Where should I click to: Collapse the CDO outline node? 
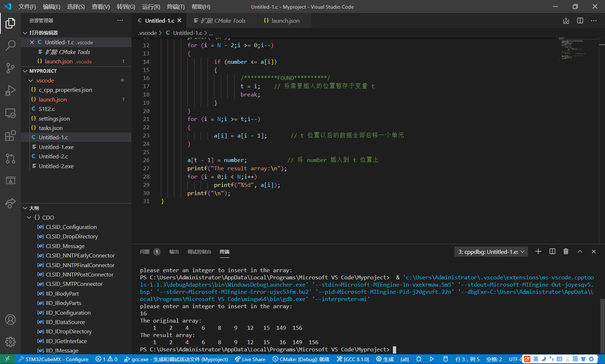[29, 217]
